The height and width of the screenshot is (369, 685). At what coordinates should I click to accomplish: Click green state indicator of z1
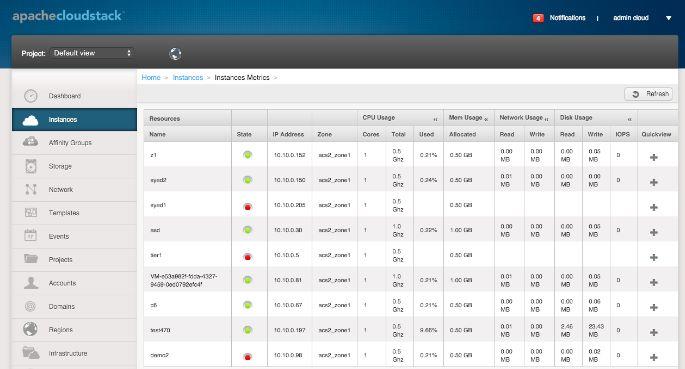(248, 155)
